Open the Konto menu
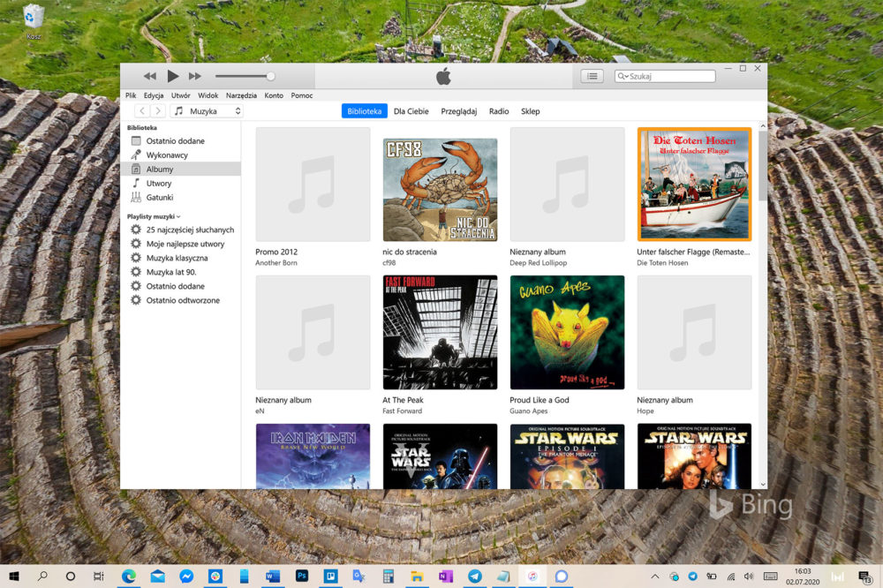This screenshot has height=588, width=883. point(274,95)
